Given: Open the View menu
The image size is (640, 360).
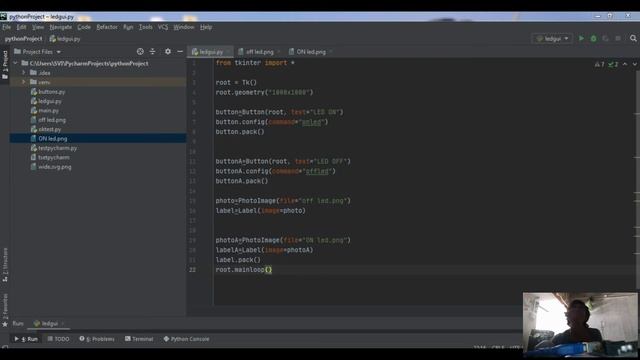Looking at the screenshot, I should click(38, 27).
